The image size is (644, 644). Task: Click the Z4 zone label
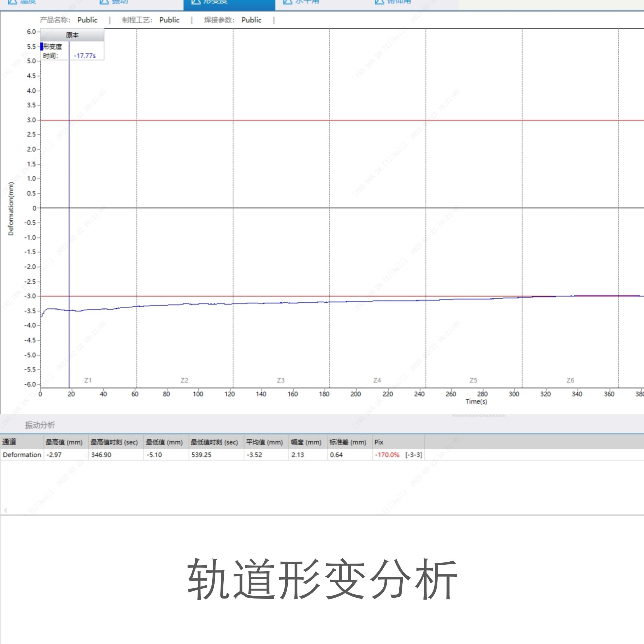pyautogui.click(x=377, y=380)
